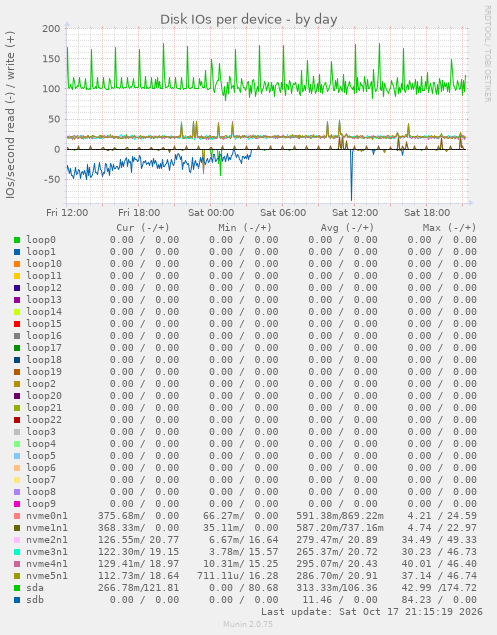Viewport: 497px width, 635px height.
Task: Select the 'loop2' legend label
Action: click(41, 384)
